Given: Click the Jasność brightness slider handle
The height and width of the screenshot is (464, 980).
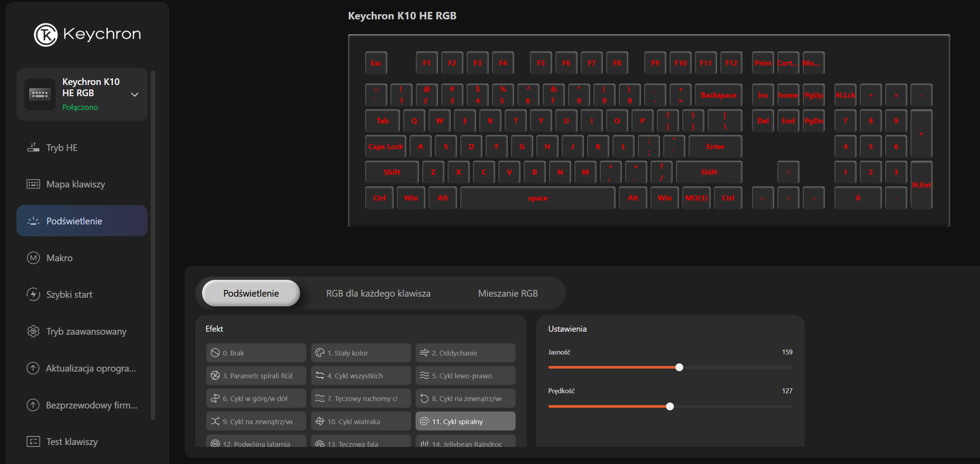Looking at the screenshot, I should pos(679,367).
